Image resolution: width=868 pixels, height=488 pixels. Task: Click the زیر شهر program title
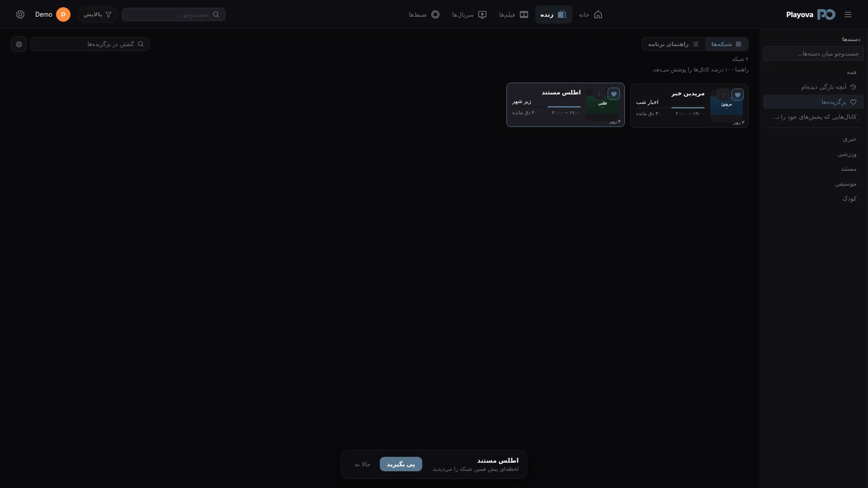click(522, 101)
